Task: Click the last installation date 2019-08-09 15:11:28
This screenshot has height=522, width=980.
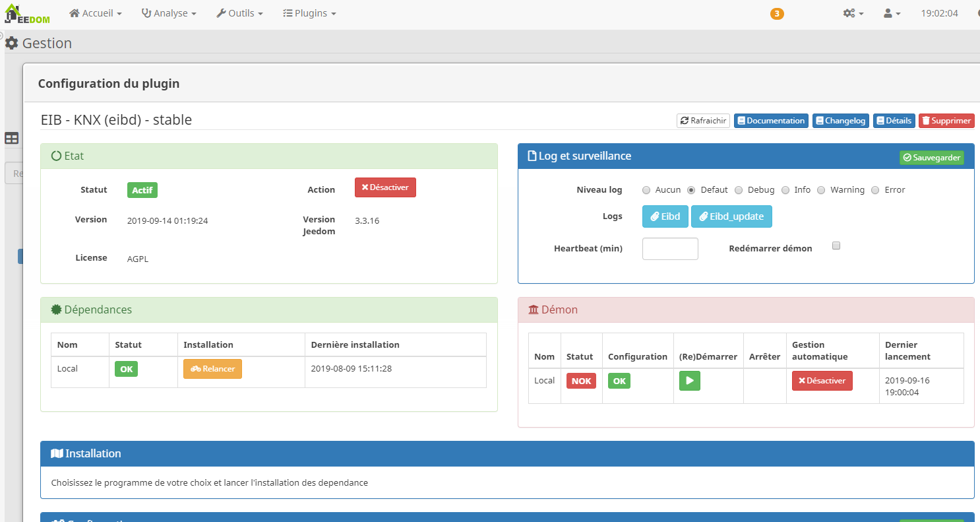Action: [x=352, y=369]
